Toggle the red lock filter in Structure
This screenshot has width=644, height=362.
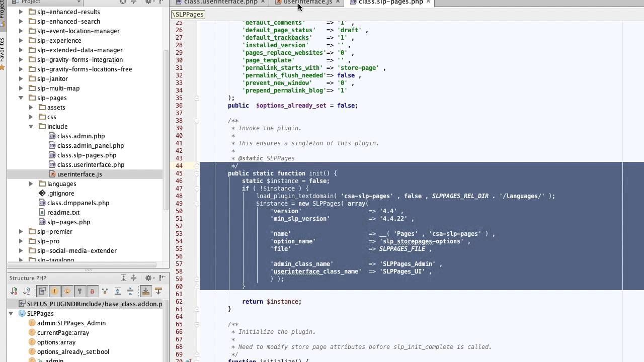[92, 291]
